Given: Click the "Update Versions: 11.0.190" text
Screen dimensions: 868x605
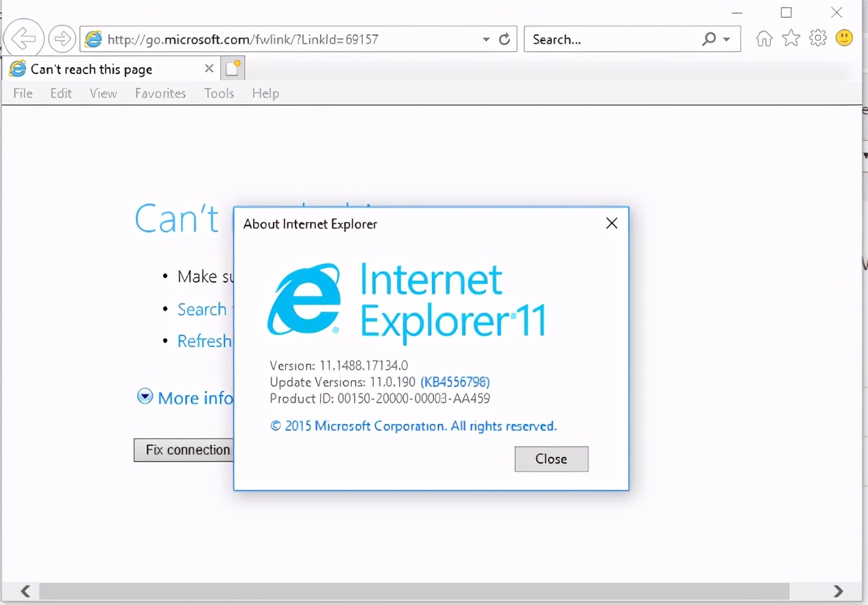Looking at the screenshot, I should pyautogui.click(x=343, y=382).
